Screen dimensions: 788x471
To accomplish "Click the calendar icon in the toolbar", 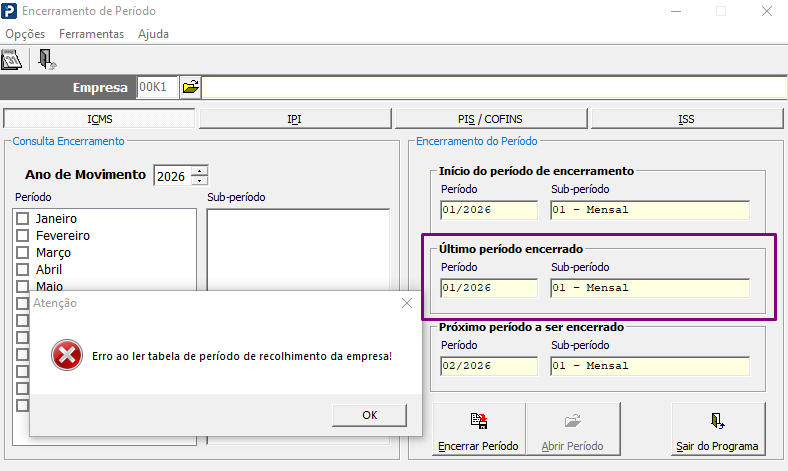I will pos(12,60).
